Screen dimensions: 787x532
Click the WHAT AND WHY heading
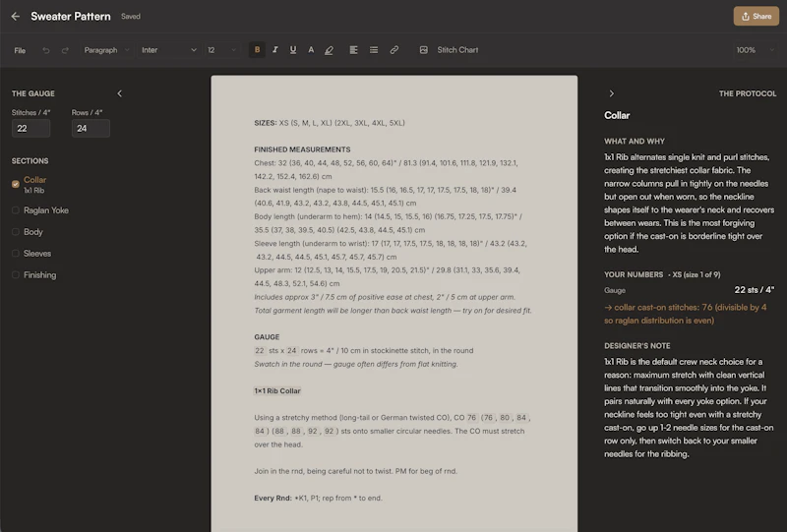pos(635,142)
